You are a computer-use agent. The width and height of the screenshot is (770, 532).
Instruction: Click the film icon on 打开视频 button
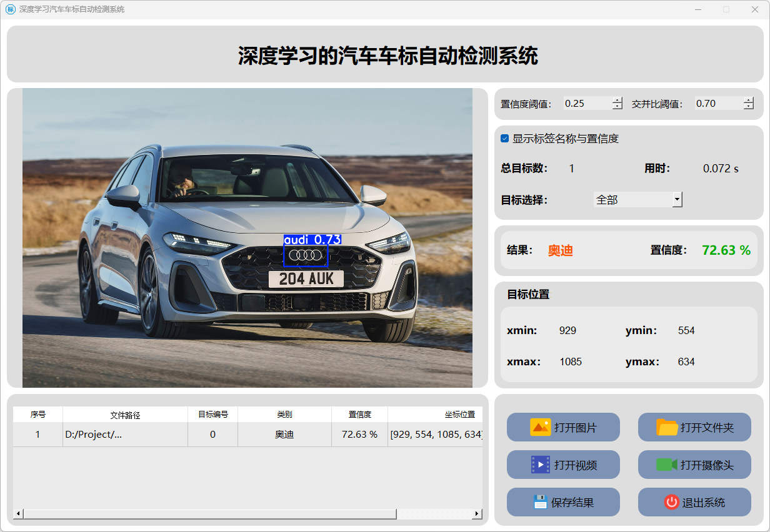[x=540, y=465]
